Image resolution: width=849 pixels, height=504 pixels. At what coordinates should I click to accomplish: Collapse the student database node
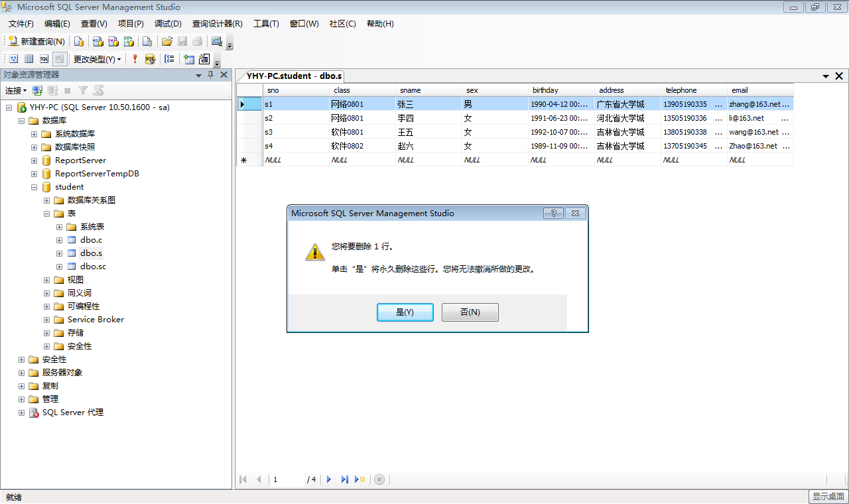tap(34, 187)
